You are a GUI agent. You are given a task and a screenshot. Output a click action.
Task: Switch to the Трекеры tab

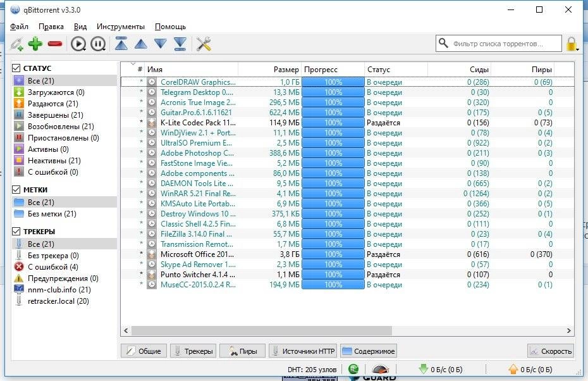pos(193,351)
